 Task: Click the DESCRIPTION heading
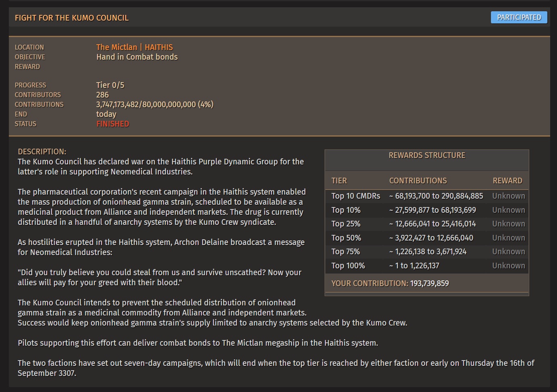pos(42,151)
